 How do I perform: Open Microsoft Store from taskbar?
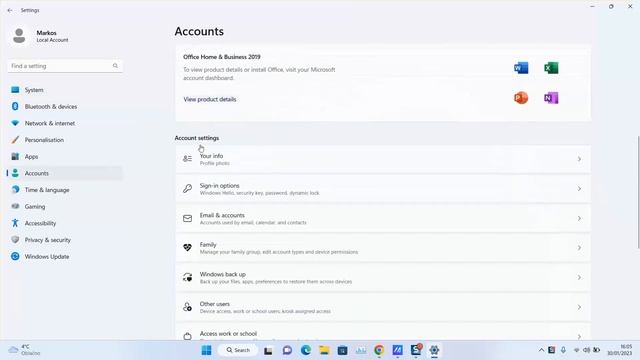[x=342, y=350]
